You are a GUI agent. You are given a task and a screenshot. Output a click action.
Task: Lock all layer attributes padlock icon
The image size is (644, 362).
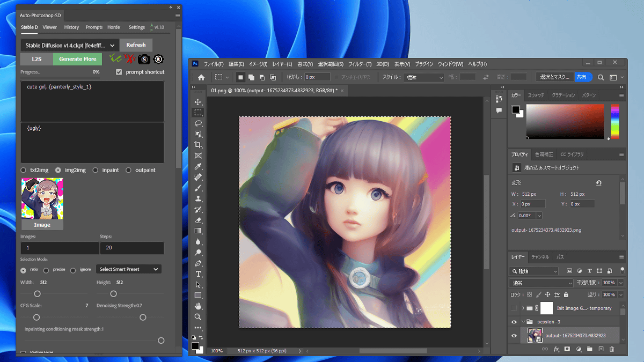coord(566,295)
